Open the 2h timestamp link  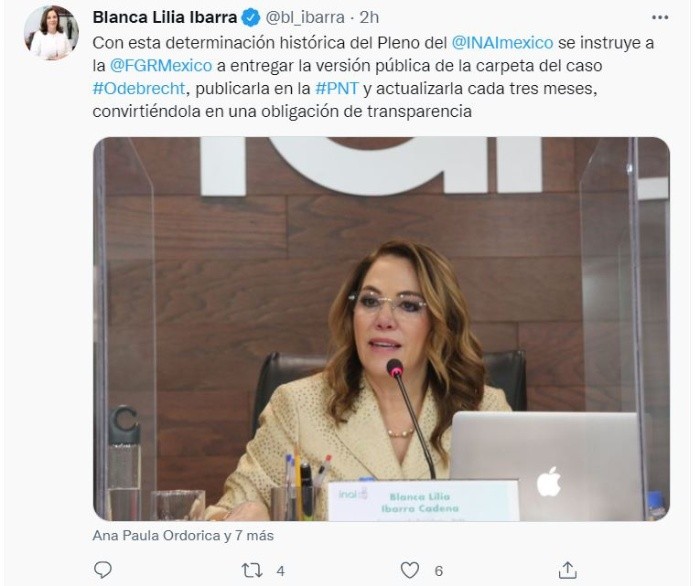pos(369,18)
